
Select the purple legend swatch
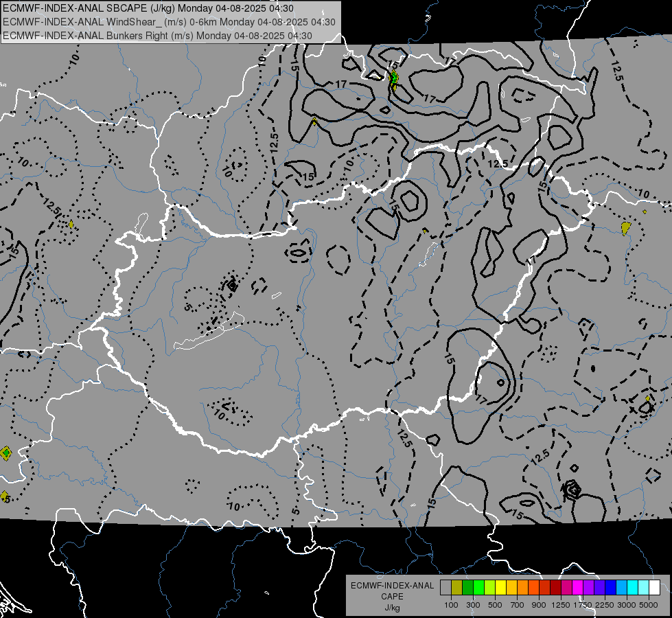coord(588,588)
